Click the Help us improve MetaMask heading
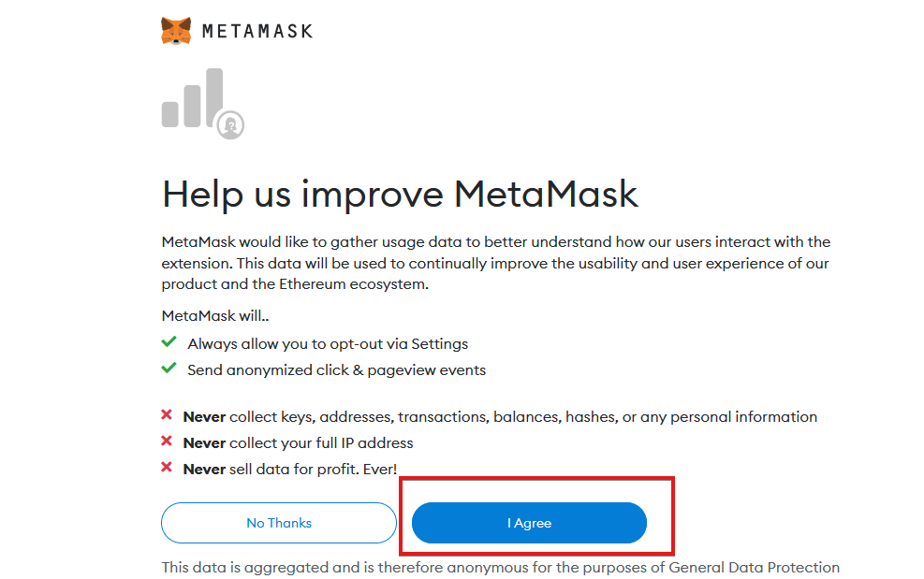Screen dimensions: 924x579 tap(400, 195)
